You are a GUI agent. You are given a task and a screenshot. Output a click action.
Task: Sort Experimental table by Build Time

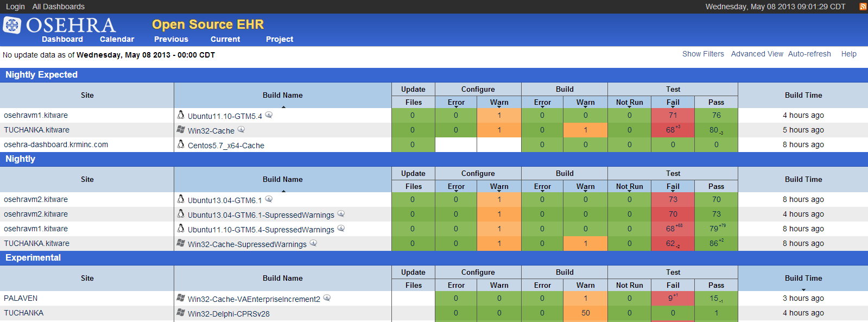pyautogui.click(x=803, y=278)
